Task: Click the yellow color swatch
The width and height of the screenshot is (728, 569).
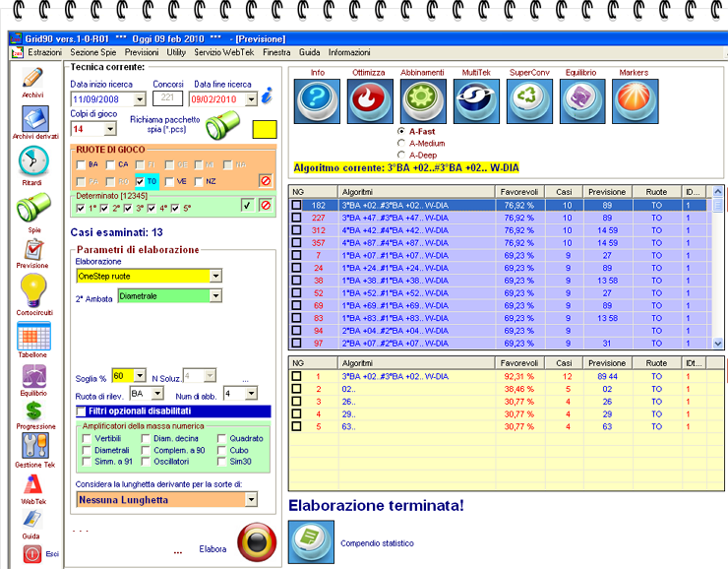Action: [x=265, y=129]
